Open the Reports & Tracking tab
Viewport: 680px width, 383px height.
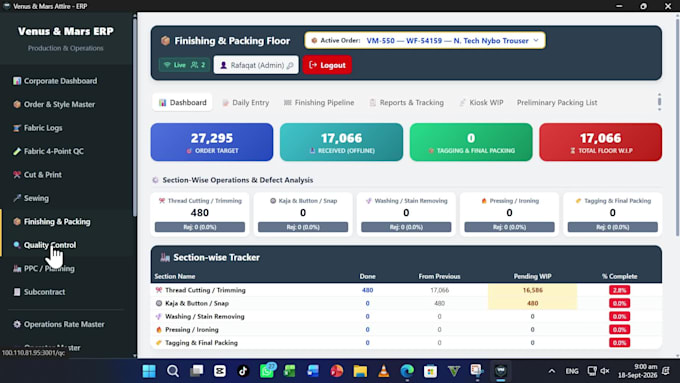click(x=406, y=103)
